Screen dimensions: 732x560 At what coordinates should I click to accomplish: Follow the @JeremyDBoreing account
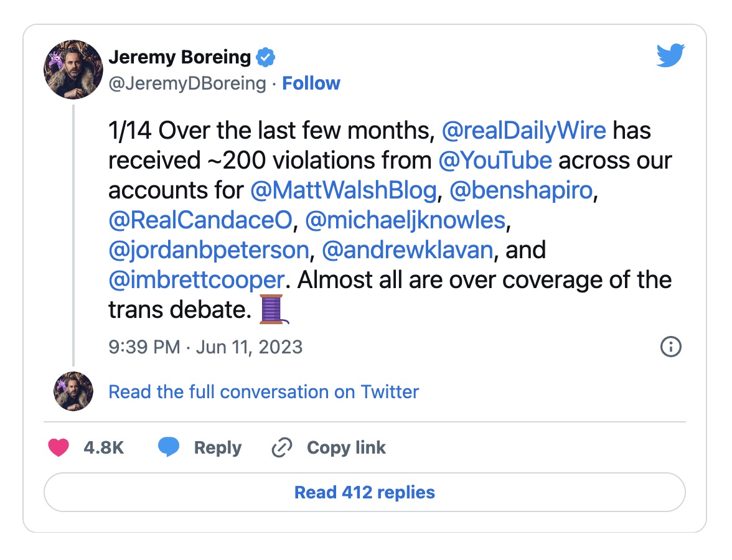tap(311, 83)
